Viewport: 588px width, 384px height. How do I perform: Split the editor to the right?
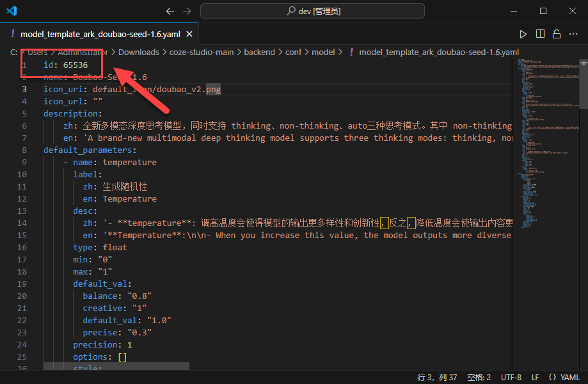540,34
